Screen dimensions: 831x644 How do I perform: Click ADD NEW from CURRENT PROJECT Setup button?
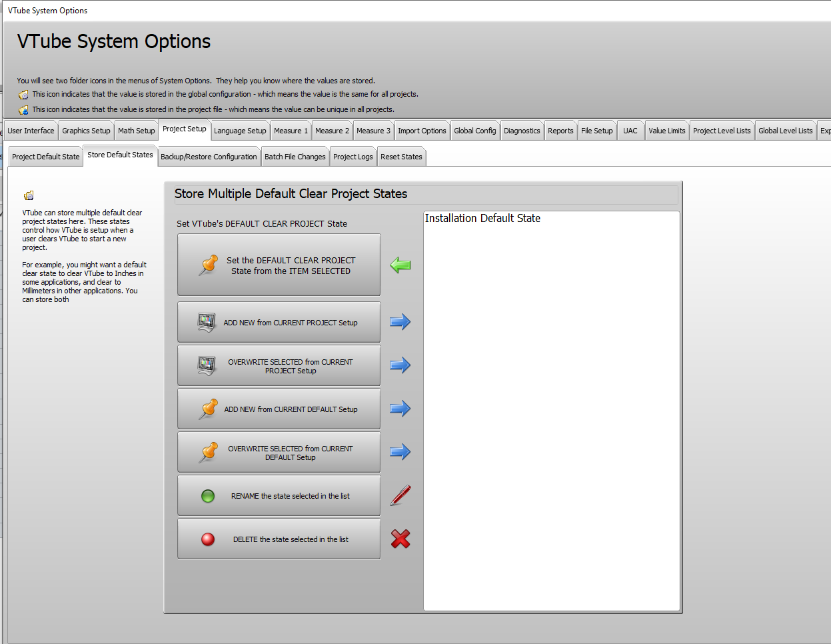[x=279, y=322]
